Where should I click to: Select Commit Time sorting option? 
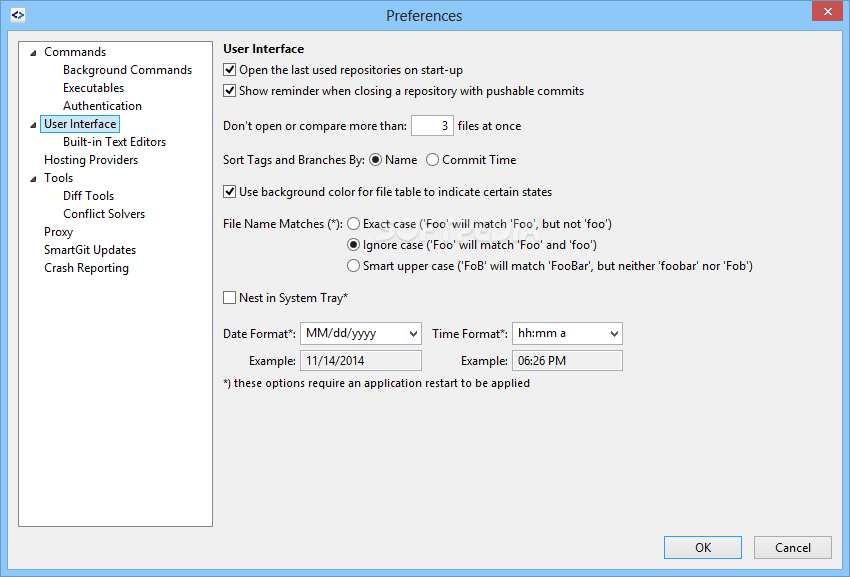(x=432, y=160)
